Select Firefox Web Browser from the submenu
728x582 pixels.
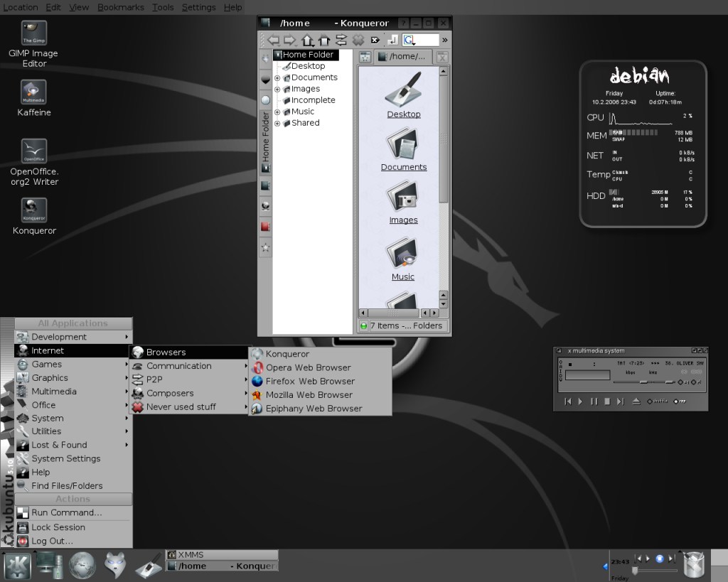310,381
